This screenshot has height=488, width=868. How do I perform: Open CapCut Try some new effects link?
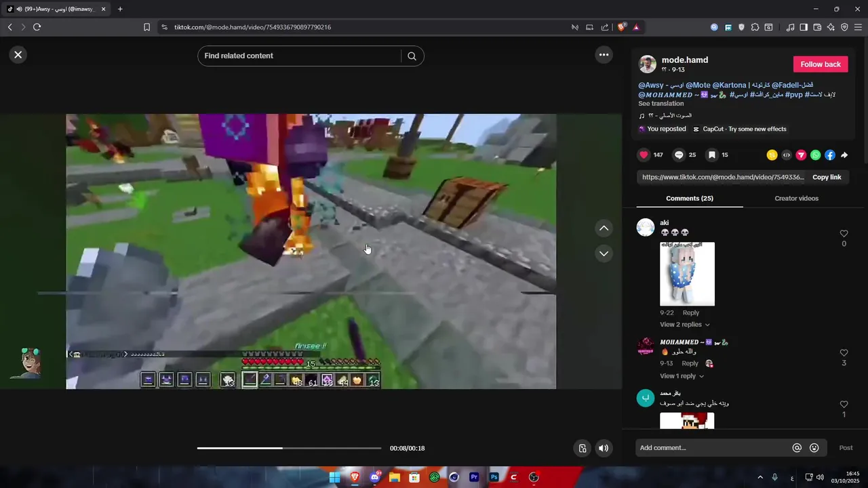pos(739,129)
